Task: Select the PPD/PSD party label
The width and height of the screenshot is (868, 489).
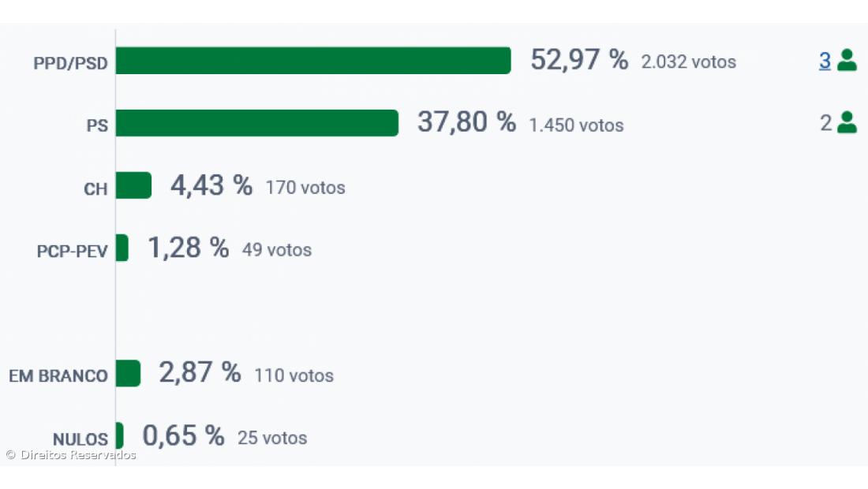Action: (x=70, y=63)
